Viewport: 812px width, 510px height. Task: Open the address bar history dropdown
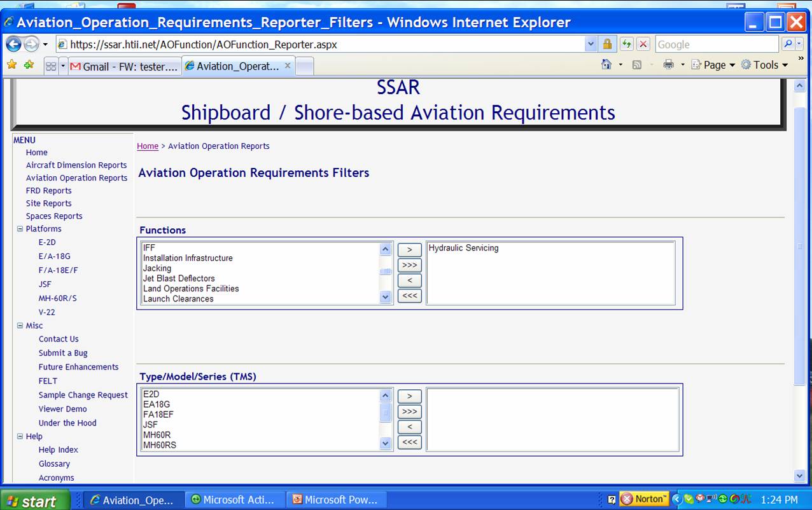pyautogui.click(x=591, y=44)
